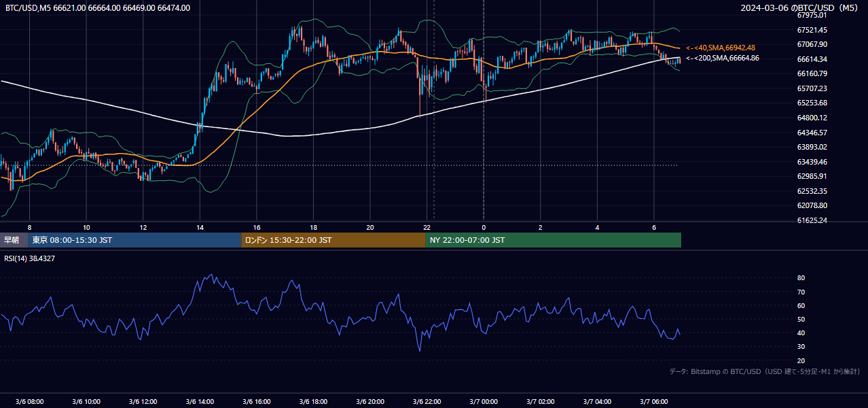Click the 3/7 06:00 date label
Screen dimensions: 868x408
click(654, 402)
